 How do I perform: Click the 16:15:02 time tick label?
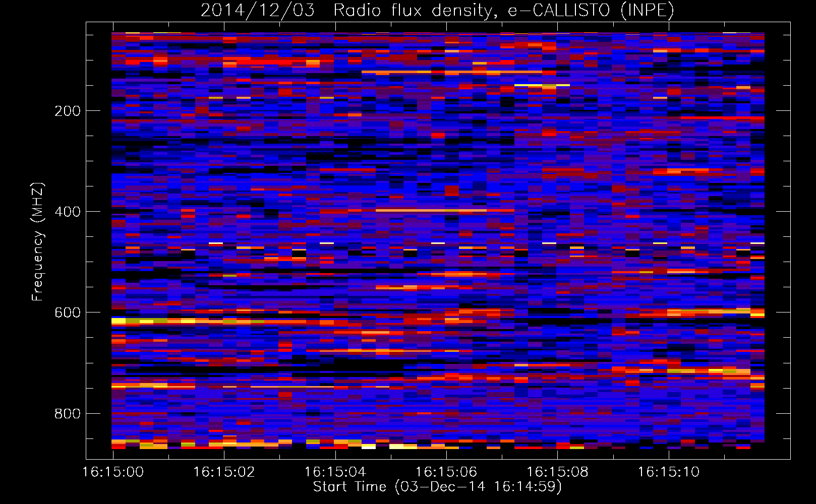(224, 472)
